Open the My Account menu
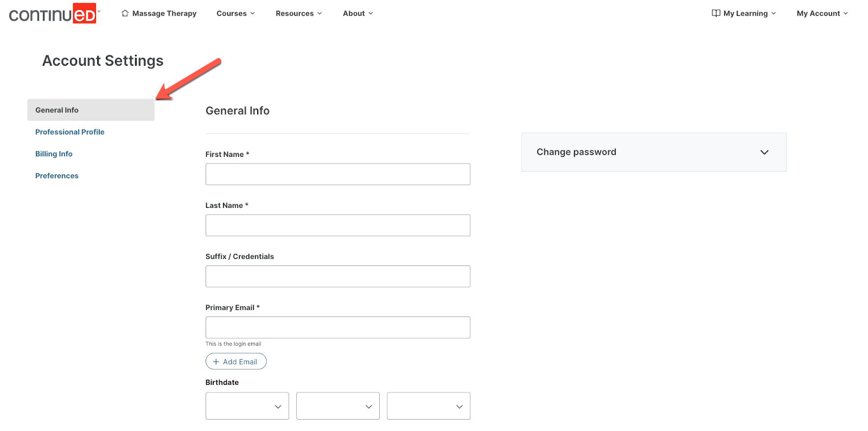This screenshot has height=431, width=868. click(822, 13)
